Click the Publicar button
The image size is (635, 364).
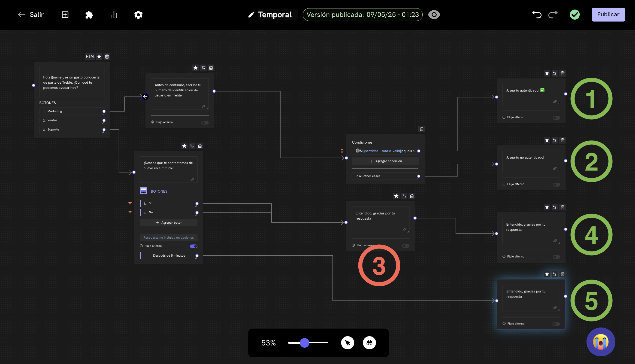click(608, 14)
